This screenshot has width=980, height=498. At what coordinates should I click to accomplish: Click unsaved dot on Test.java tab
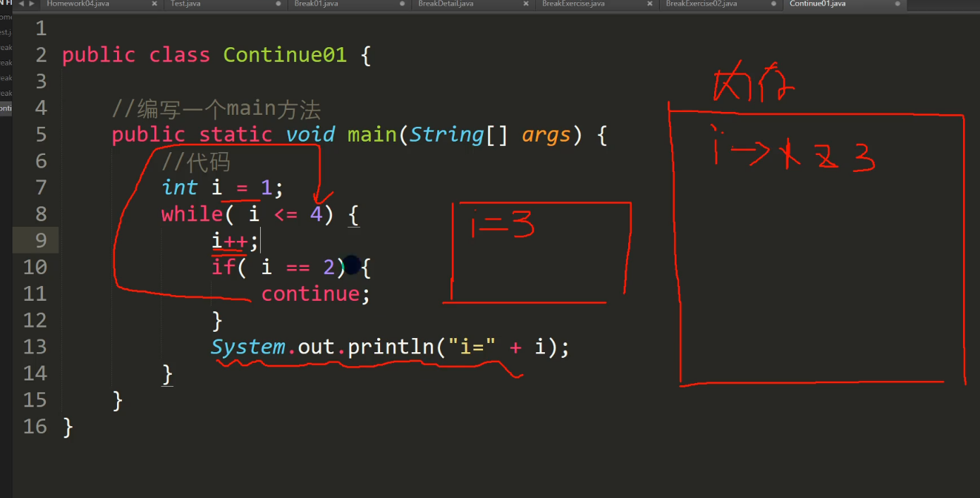[278, 4]
